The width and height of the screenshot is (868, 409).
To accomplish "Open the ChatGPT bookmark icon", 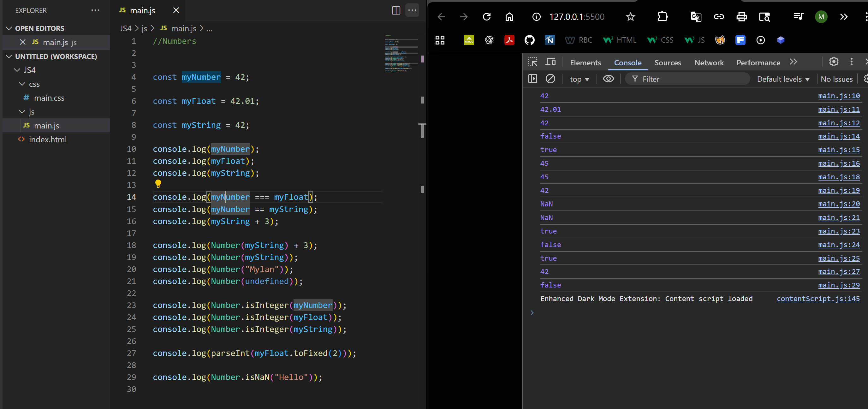I will click(x=489, y=40).
